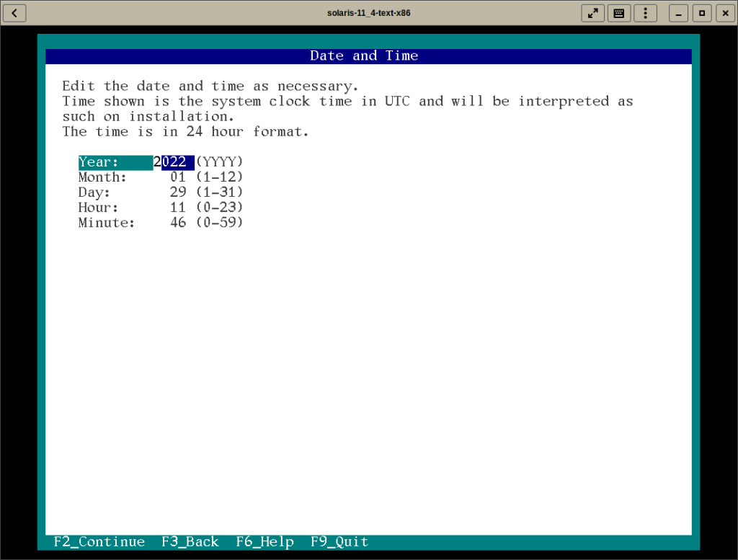Image resolution: width=738 pixels, height=560 pixels.
Task: Click the window title solaris-11_4-text-x86
Action: 368,13
